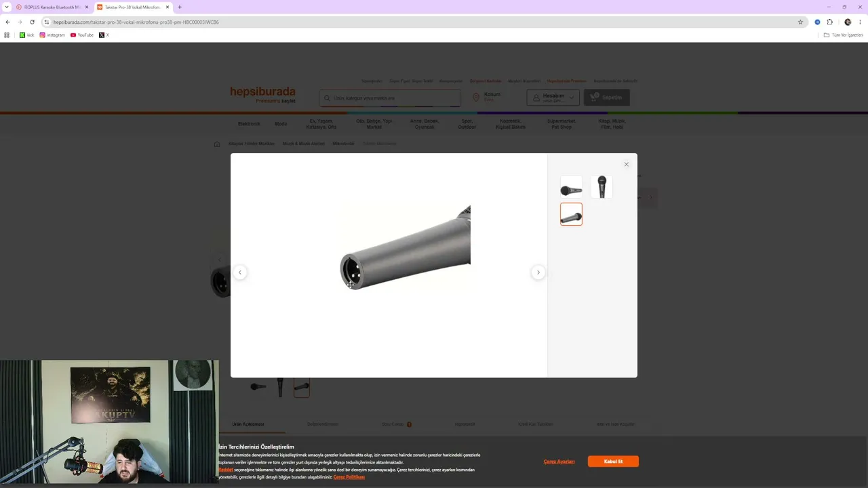Open the Oto, Bahçe, Yapı Market category

pos(374,124)
